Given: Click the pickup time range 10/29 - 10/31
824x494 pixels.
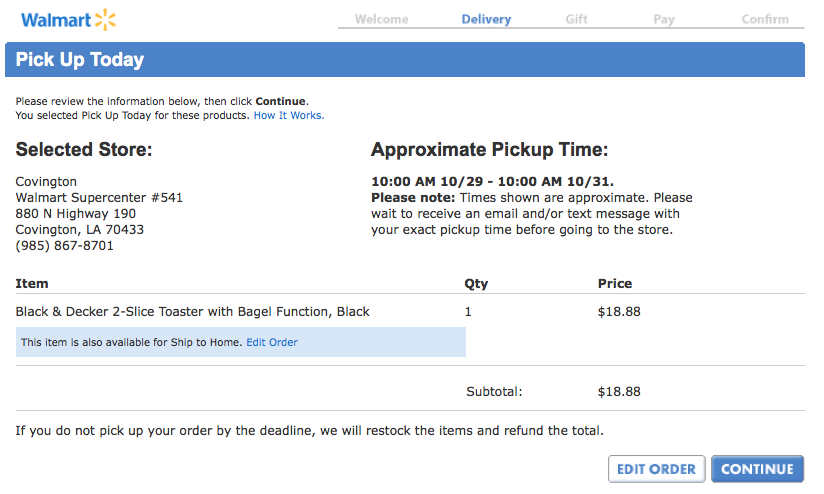Looking at the screenshot, I should tap(492, 181).
